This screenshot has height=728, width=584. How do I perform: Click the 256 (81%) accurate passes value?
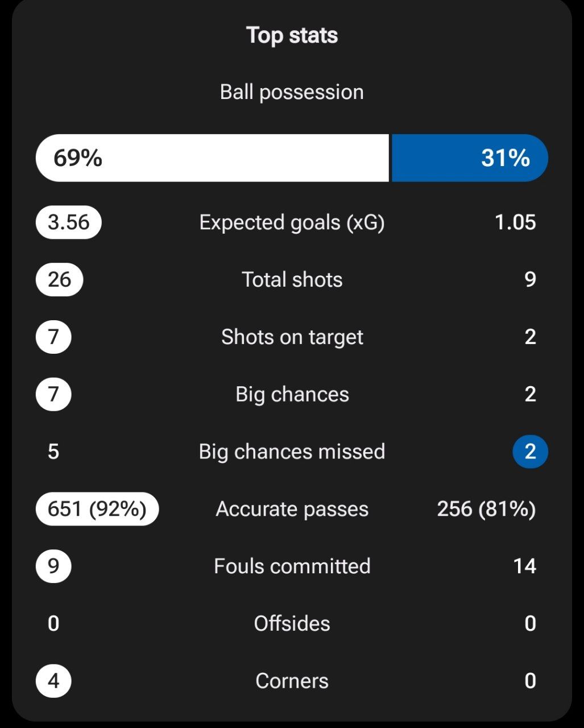coord(486,509)
